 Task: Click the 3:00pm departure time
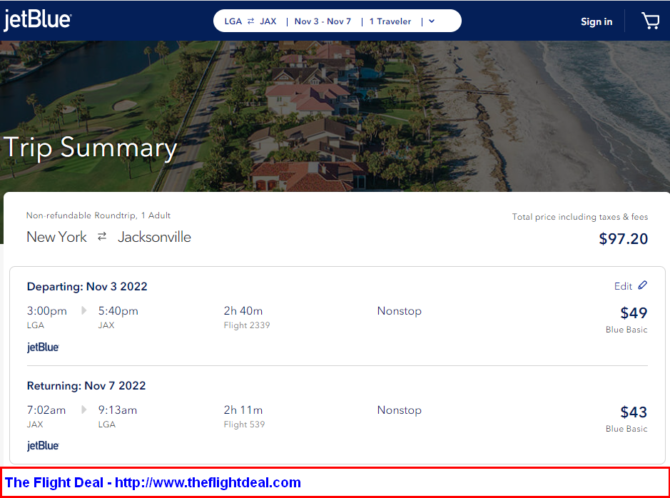(47, 311)
